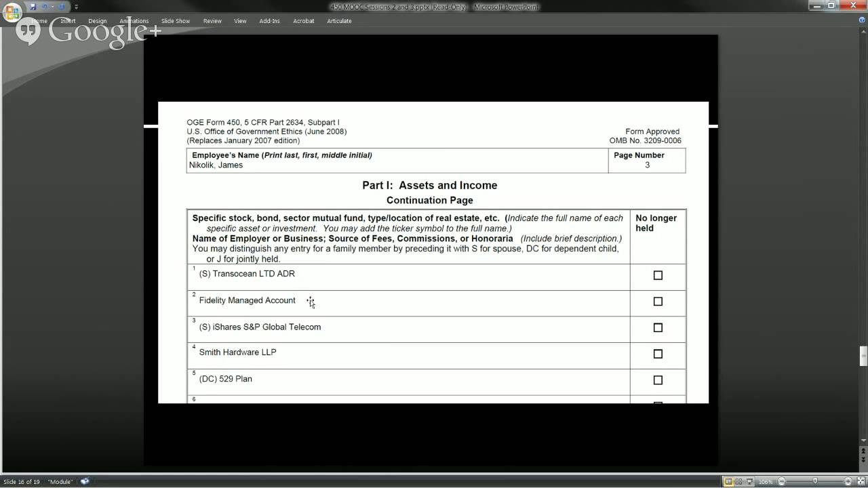The width and height of the screenshot is (868, 488).
Task: Check No longer held for Smith Hardware LLP
Action: click(x=658, y=354)
